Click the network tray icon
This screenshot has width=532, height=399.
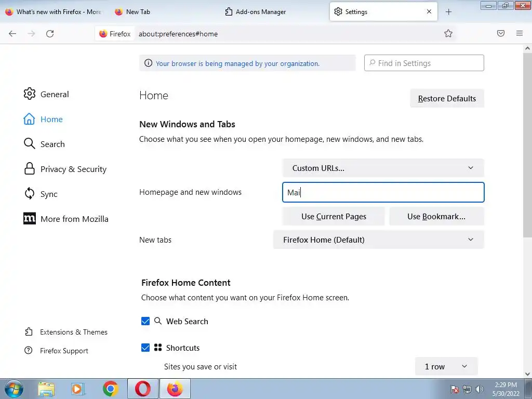467,389
